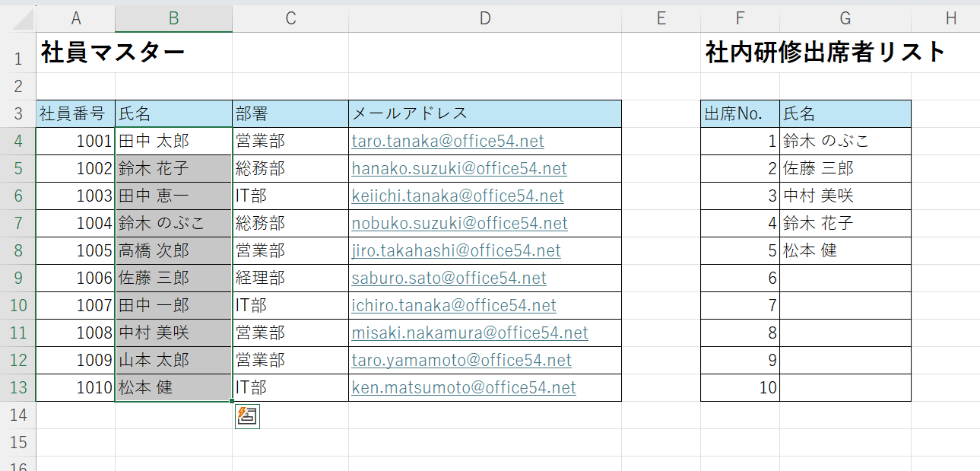980x471 pixels.
Task: Select column D header
Action: (x=485, y=19)
